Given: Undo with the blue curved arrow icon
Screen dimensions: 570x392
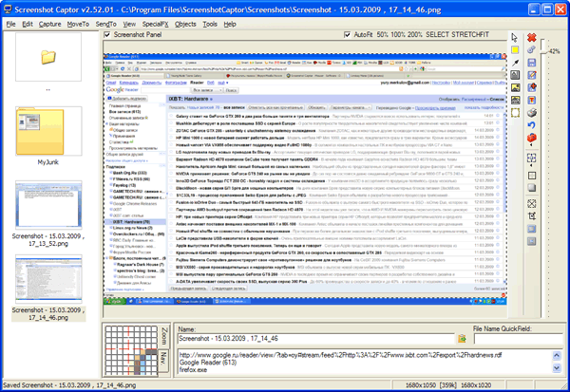Looking at the screenshot, I should 531,125.
